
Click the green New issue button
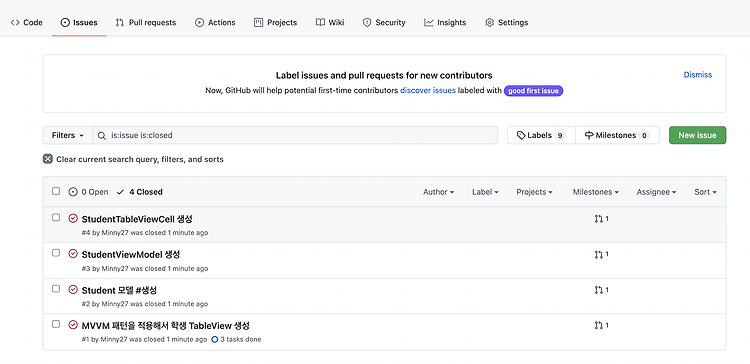pyautogui.click(x=697, y=135)
